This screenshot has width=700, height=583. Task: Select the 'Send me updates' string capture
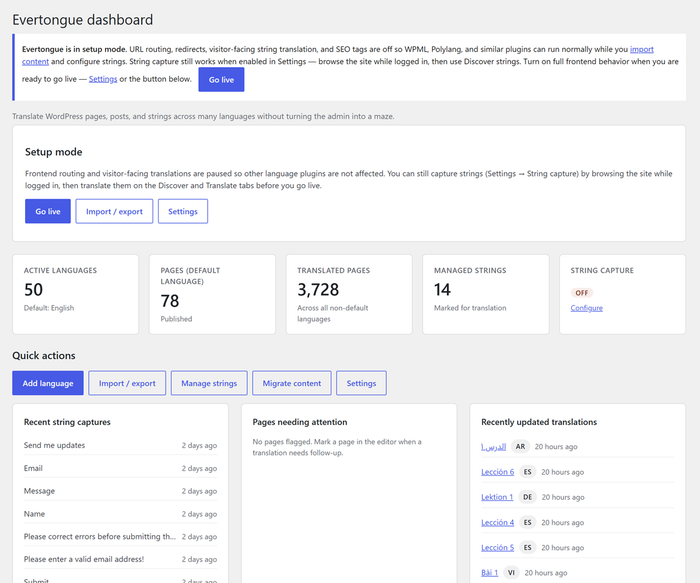(x=121, y=445)
